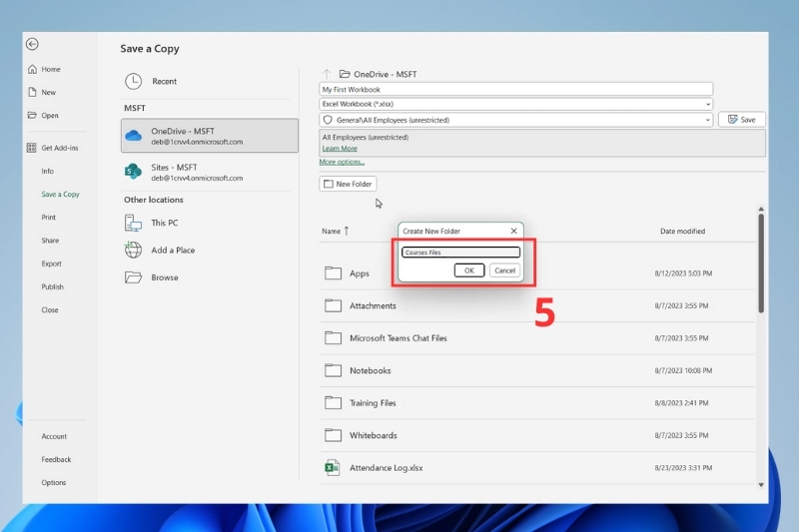The height and width of the screenshot is (532, 799).
Task: Click the Notebooks folder icon
Action: coord(333,370)
